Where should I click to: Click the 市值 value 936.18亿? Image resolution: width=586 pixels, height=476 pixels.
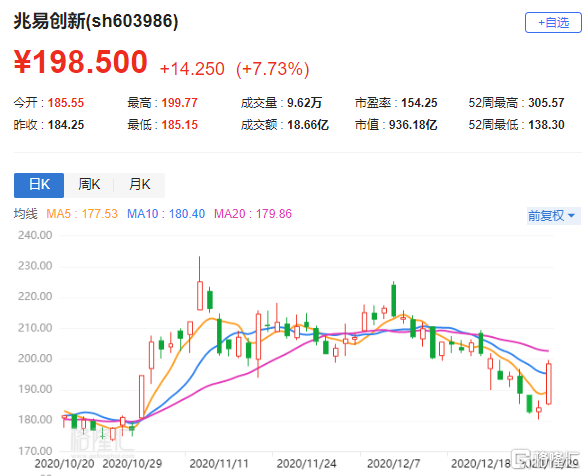pyautogui.click(x=413, y=125)
